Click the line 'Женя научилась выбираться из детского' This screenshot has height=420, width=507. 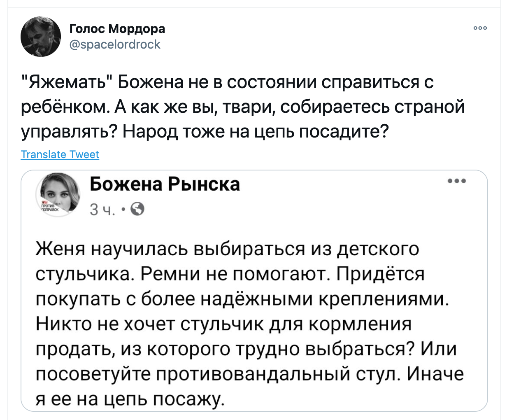coord(228,250)
